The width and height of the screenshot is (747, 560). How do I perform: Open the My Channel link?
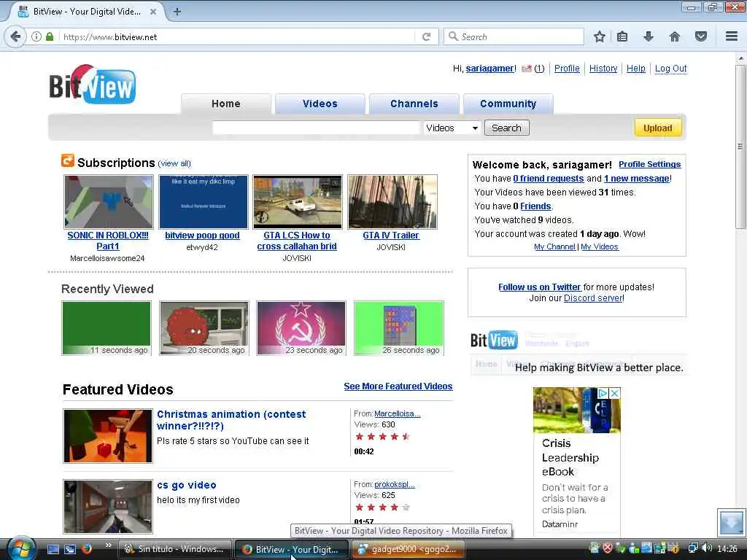[554, 246]
